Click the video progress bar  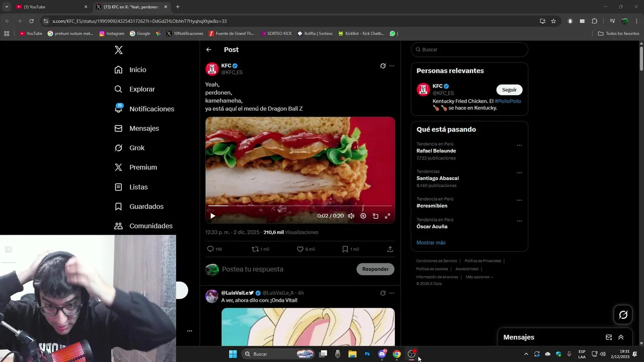(x=300, y=206)
